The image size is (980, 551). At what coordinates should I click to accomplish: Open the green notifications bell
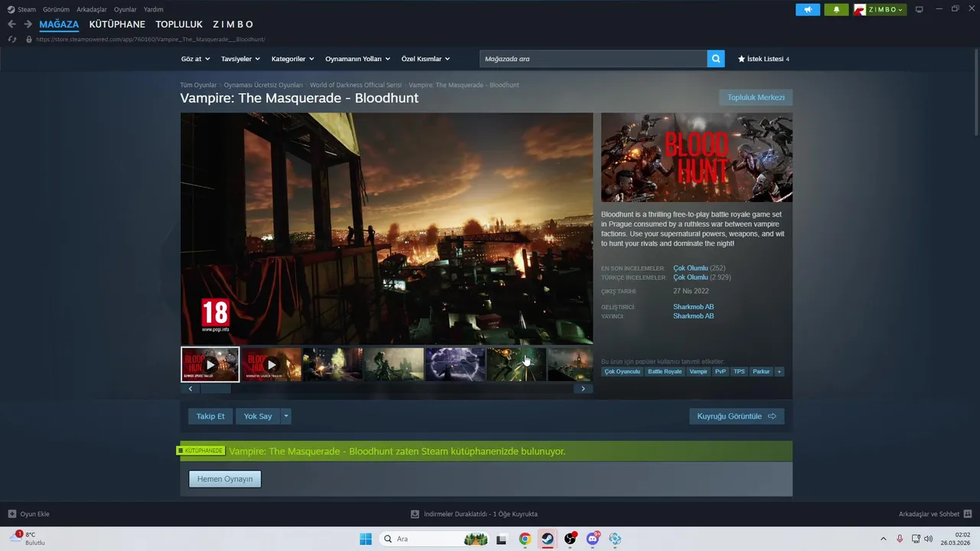(x=836, y=9)
